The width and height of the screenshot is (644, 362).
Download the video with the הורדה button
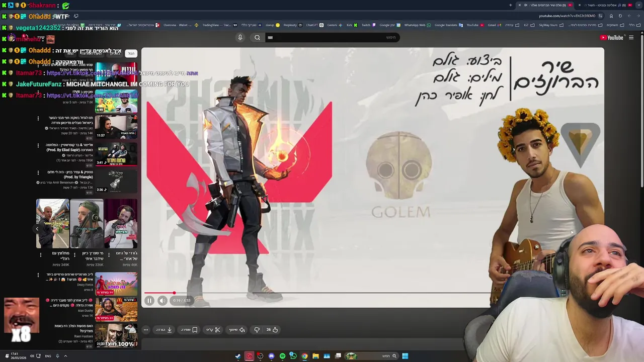point(164,330)
